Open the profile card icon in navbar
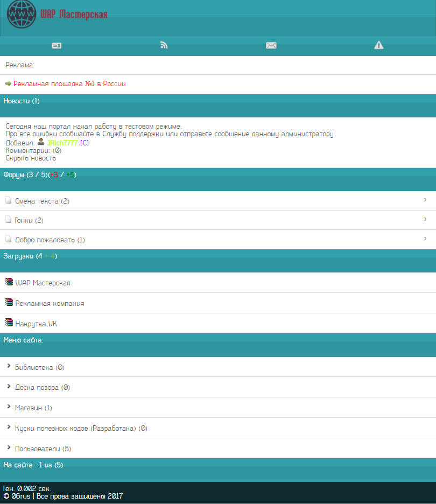Viewport: 436px width, 504px height. click(x=57, y=46)
